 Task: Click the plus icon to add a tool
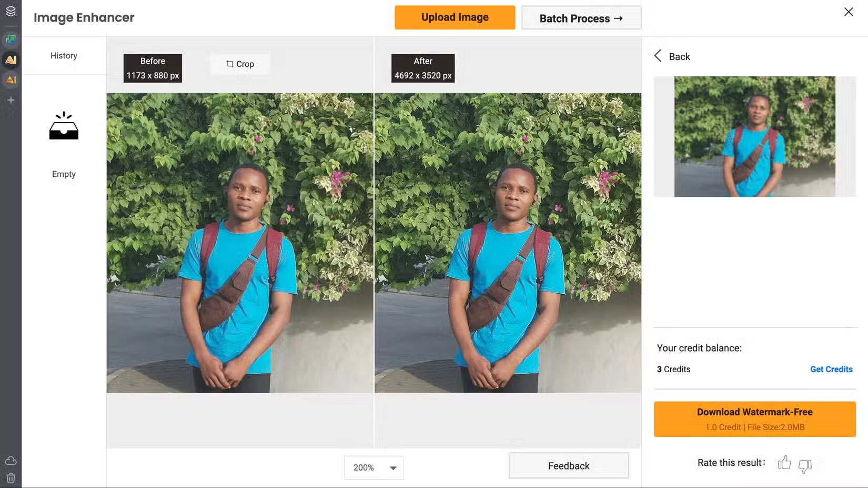point(11,100)
